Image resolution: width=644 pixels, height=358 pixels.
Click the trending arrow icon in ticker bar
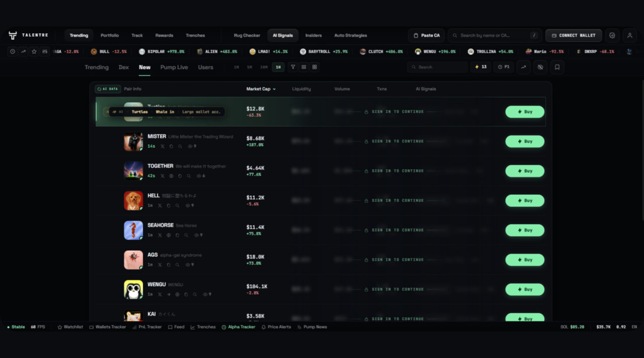pos(23,51)
